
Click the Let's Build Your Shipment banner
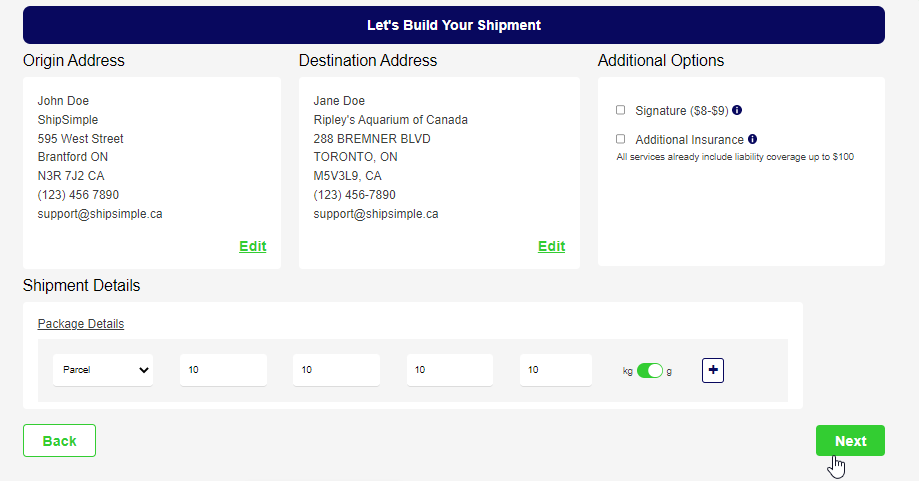click(x=454, y=25)
